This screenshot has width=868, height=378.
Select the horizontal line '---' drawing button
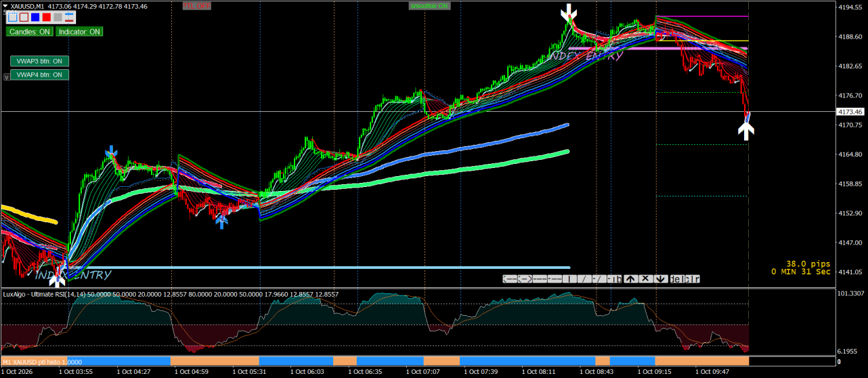click(540, 279)
